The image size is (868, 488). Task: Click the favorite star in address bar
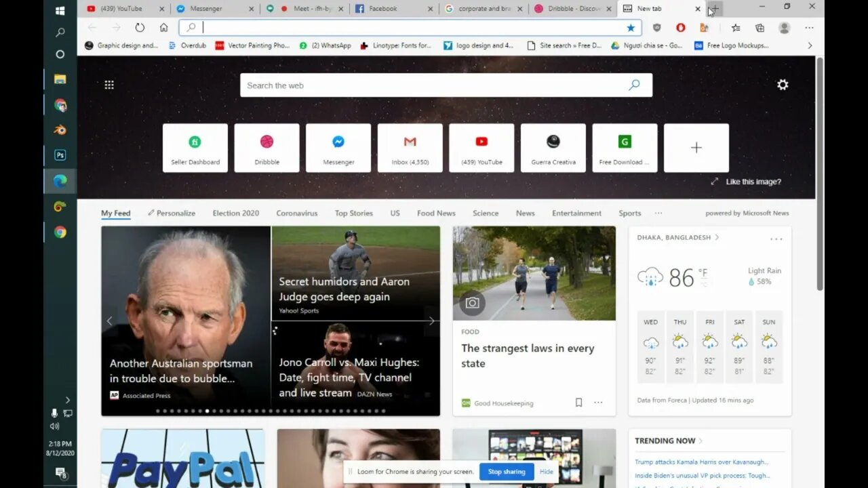tap(631, 28)
